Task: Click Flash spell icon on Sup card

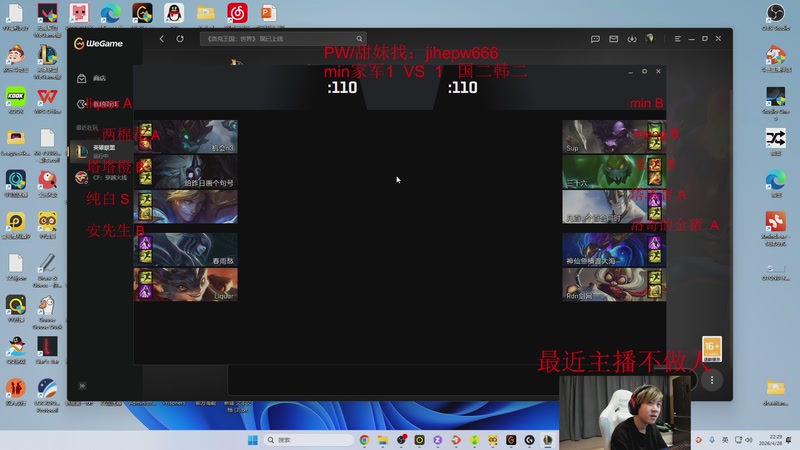Action: (655, 143)
